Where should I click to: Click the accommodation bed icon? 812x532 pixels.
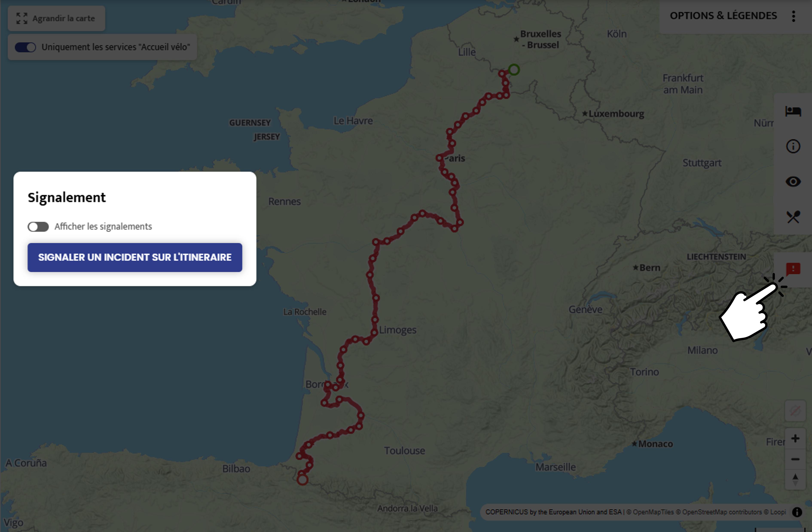pyautogui.click(x=793, y=111)
